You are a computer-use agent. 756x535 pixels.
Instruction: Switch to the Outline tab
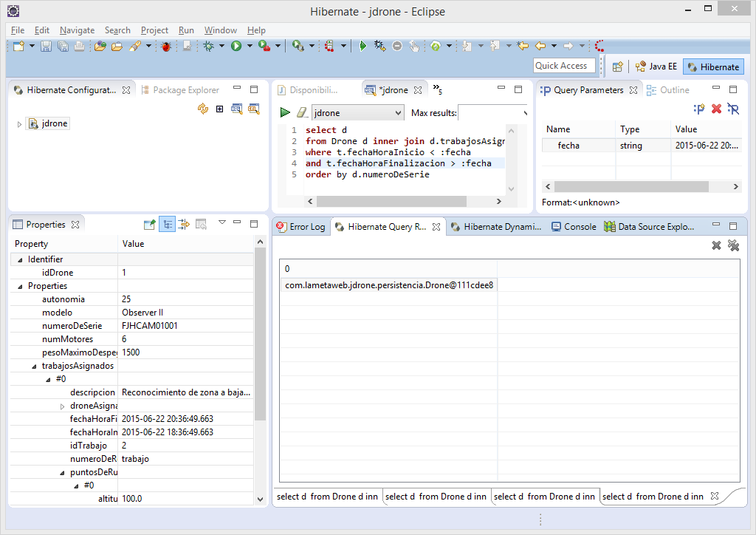[668, 89]
